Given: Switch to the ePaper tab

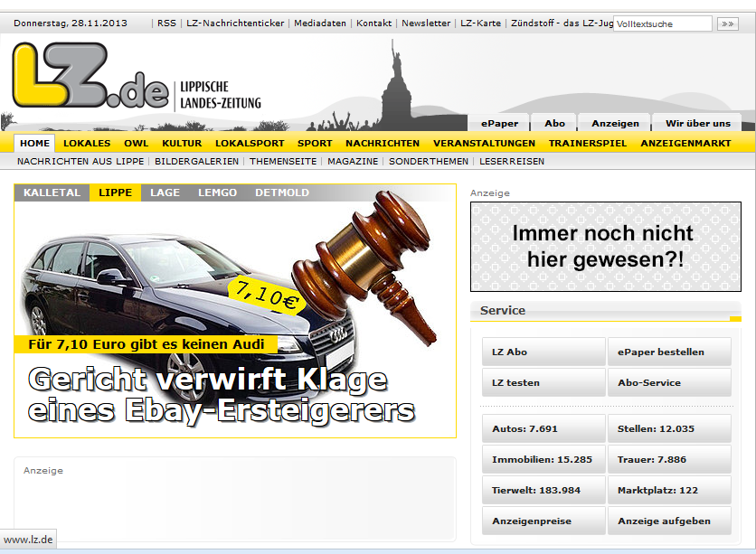Looking at the screenshot, I should tap(499, 123).
